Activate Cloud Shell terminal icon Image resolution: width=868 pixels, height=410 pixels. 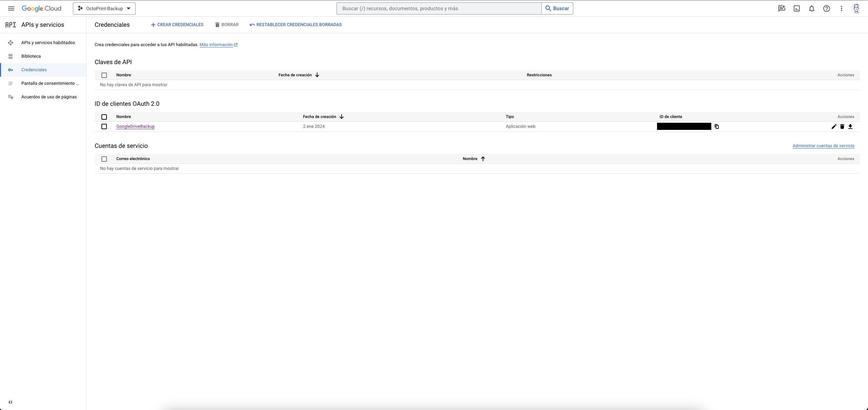[797, 8]
